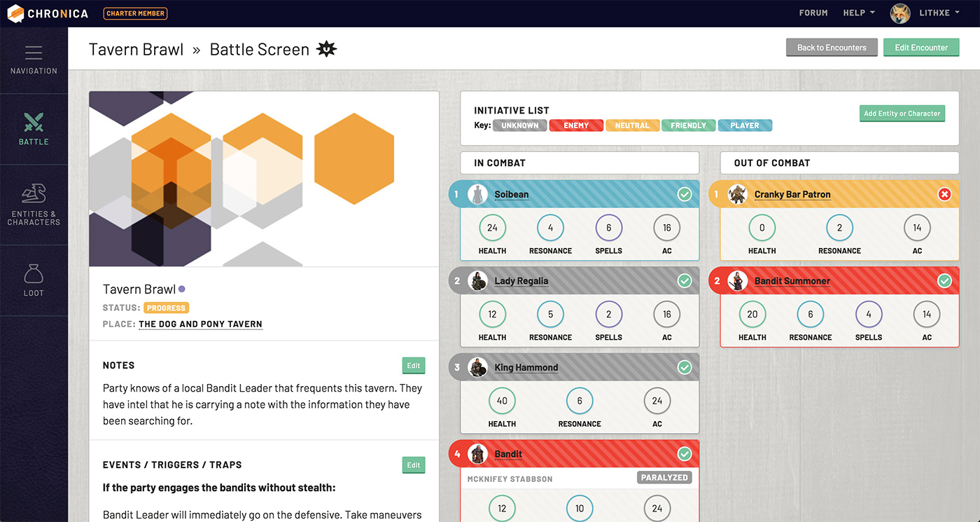
Task: Expand the Help dropdown menu
Action: pos(859,13)
